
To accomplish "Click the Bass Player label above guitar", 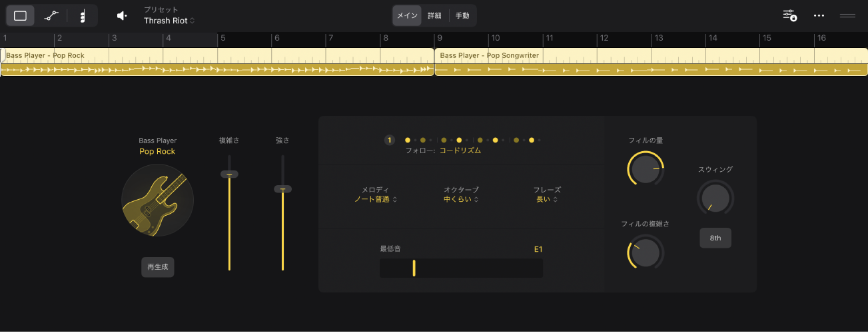I will [x=158, y=141].
